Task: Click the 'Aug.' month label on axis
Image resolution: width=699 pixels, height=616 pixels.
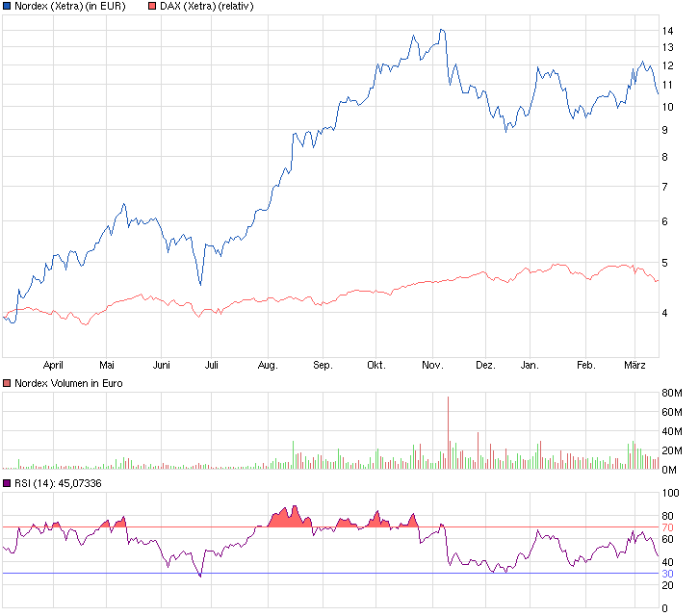Action: point(268,365)
